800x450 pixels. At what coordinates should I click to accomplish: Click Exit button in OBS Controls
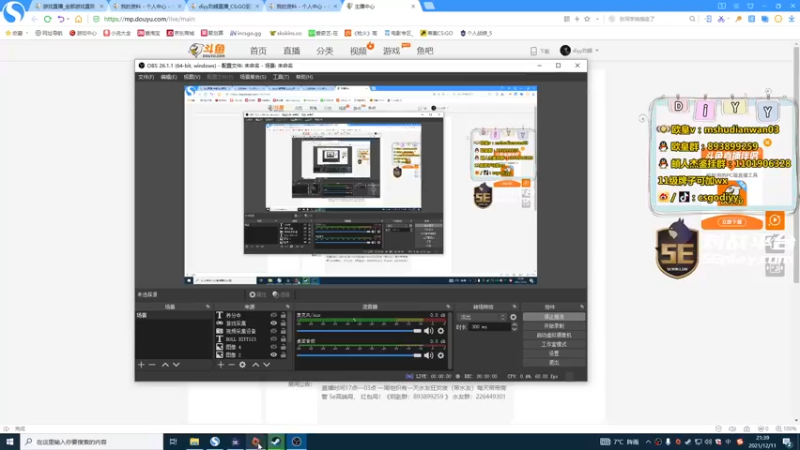554,362
